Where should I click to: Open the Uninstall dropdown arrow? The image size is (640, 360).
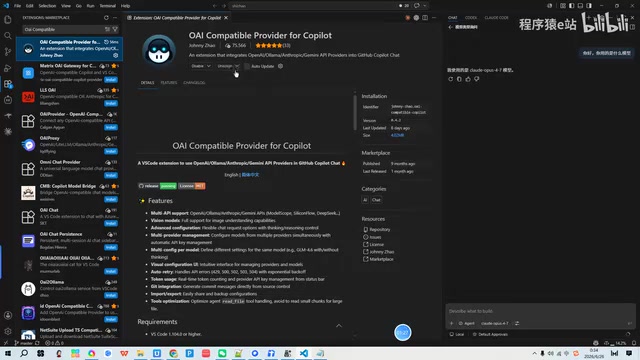(x=237, y=66)
